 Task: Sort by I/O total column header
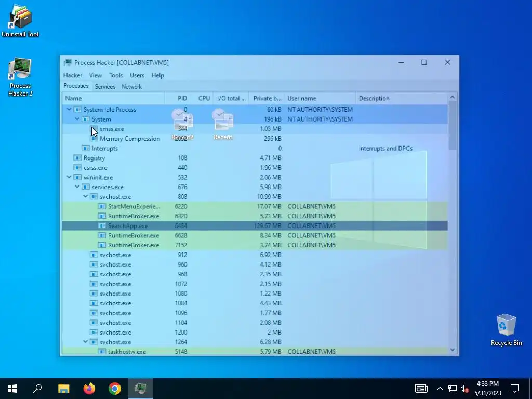(231, 98)
